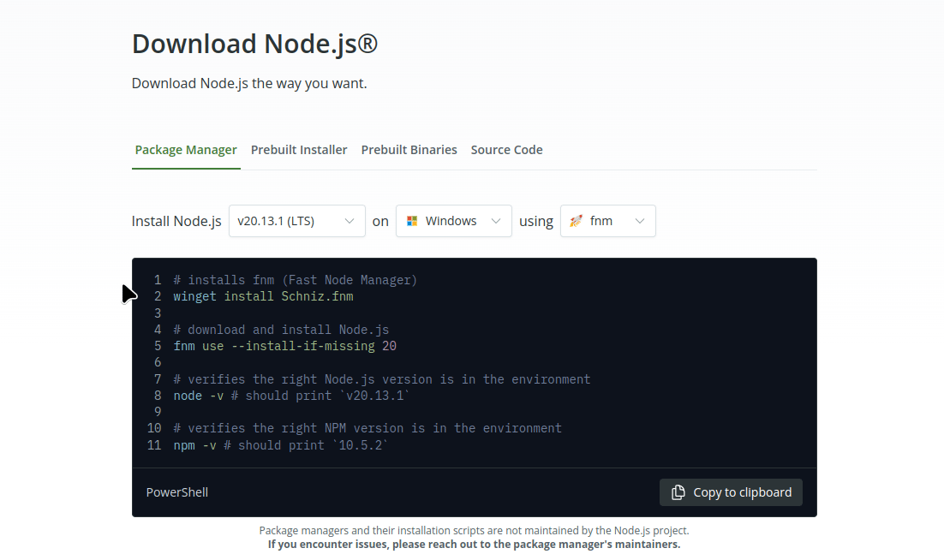Click the winget install Schniz.fnm command line
Screen dimensions: 944x560
[262, 295]
